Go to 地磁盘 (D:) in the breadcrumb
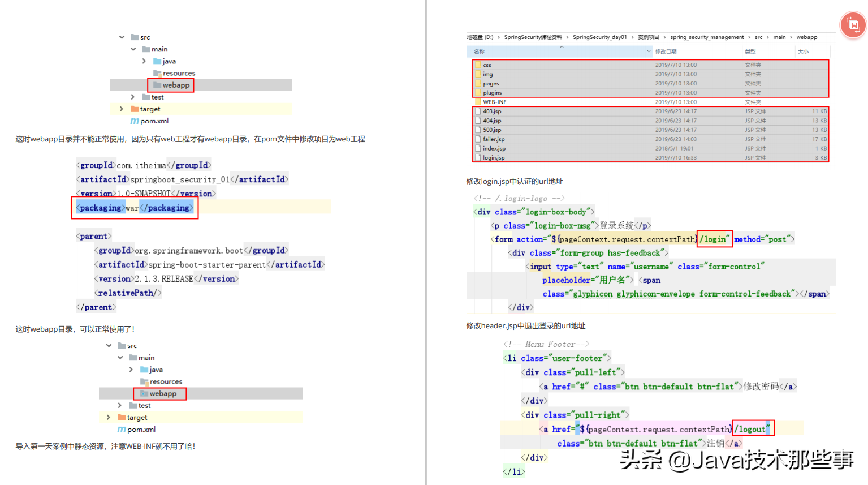The width and height of the screenshot is (868, 485). (x=480, y=37)
